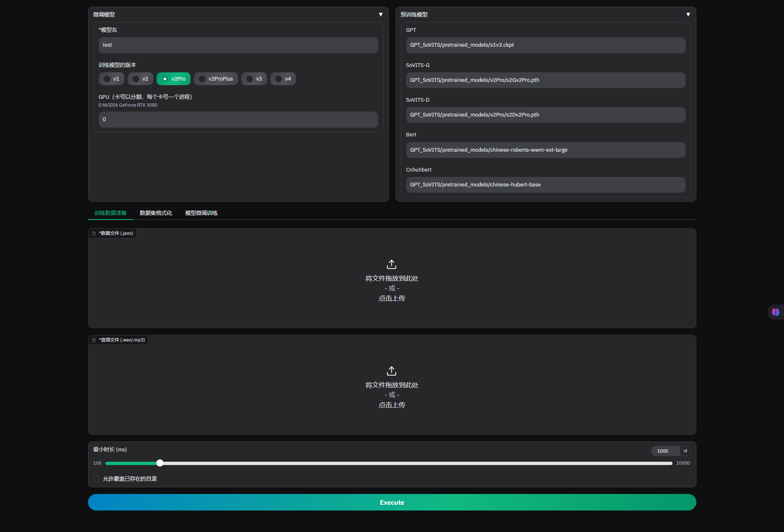Select the v4 model version option

279,79
